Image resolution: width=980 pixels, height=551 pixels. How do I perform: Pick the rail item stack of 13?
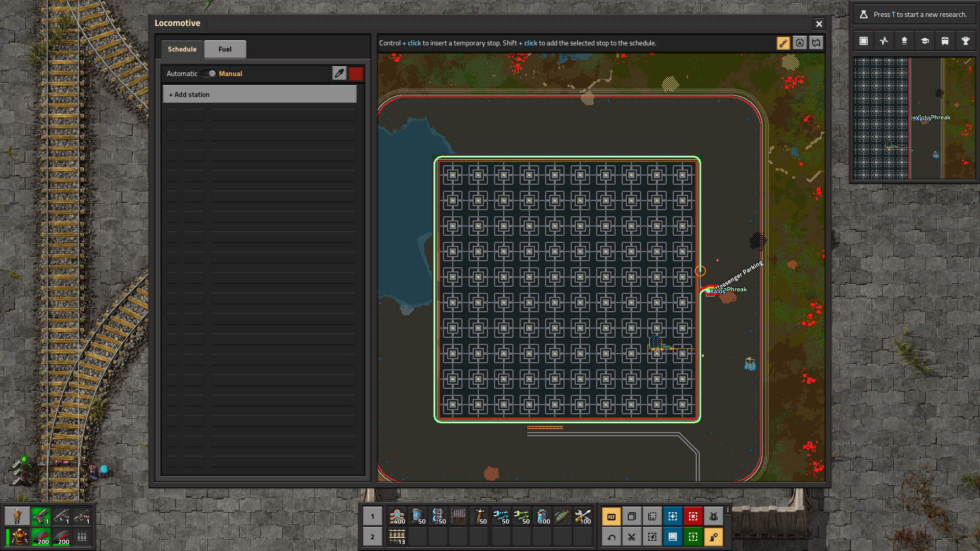tap(397, 537)
